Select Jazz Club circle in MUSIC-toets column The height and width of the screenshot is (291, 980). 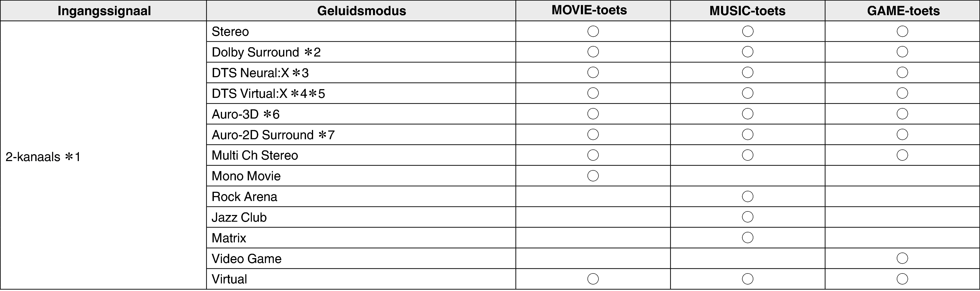pyautogui.click(x=748, y=217)
